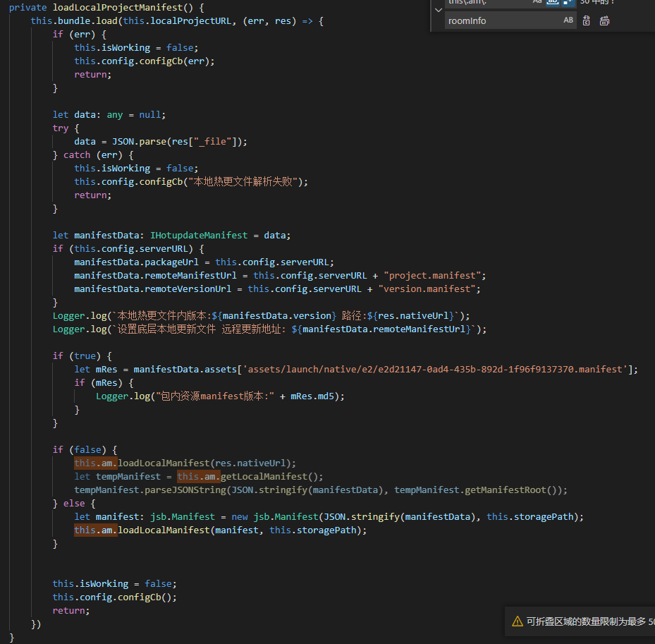This screenshot has width=655, height=644.
Task: Click the catch (err) keyword line
Action: (93, 155)
